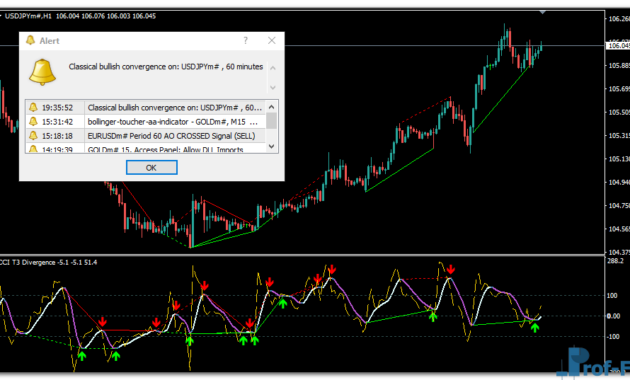Screen dimensions: 630x380
Task: Click the Classical bullish convergence message text
Action: tap(166, 67)
